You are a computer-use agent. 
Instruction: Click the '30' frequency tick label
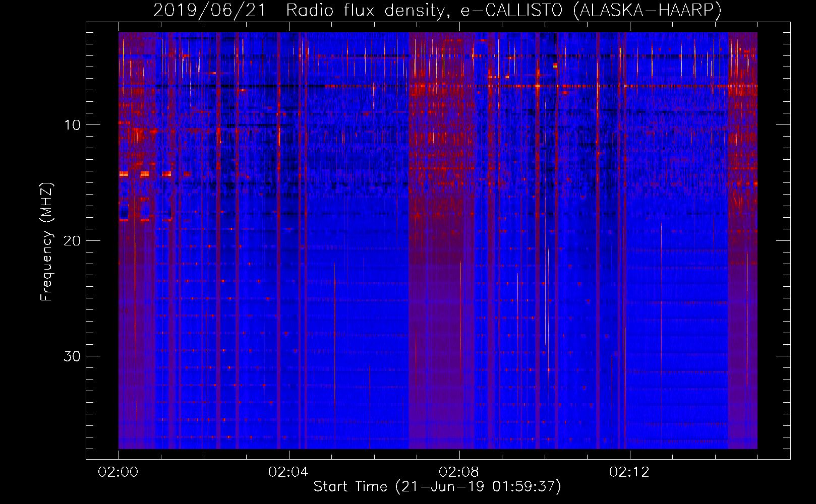72,356
